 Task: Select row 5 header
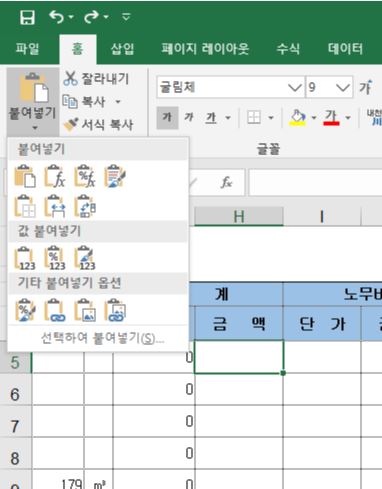15,362
